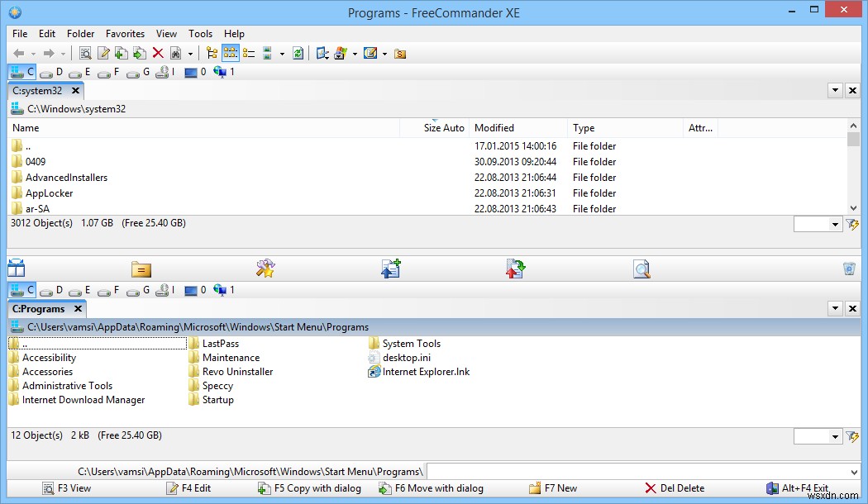Click the Copy-to icon with green plus
The width and height of the screenshot is (868, 504).
coord(390,269)
